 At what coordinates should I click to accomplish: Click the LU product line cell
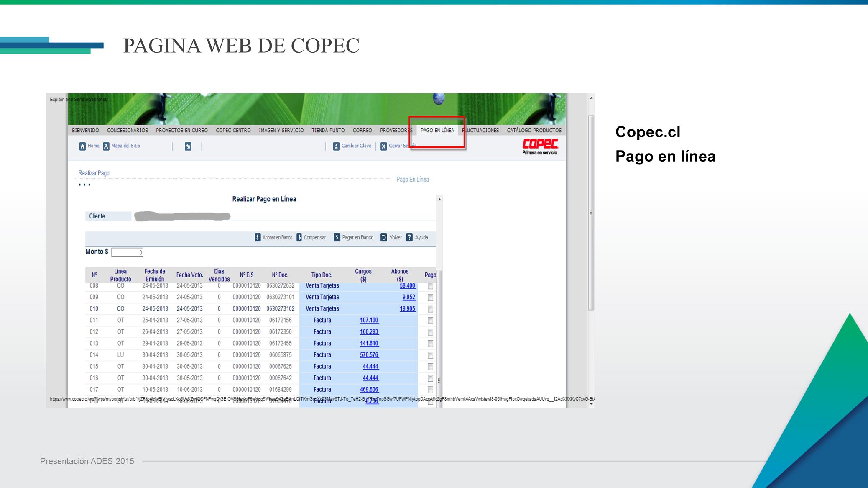coord(120,355)
